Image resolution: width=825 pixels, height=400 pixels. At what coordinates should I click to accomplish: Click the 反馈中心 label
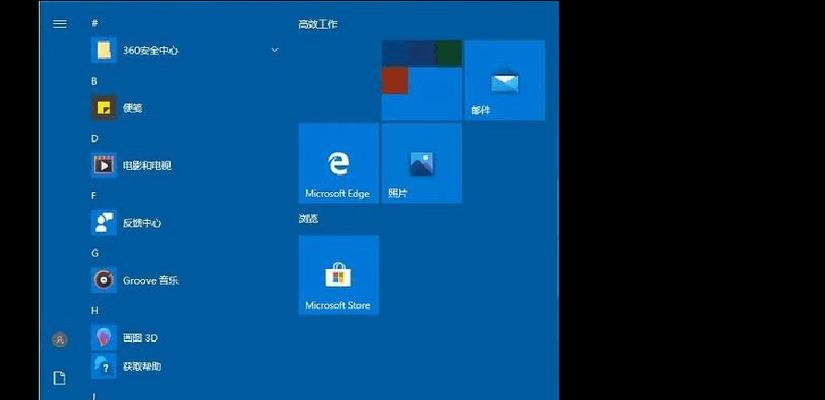pos(142,223)
